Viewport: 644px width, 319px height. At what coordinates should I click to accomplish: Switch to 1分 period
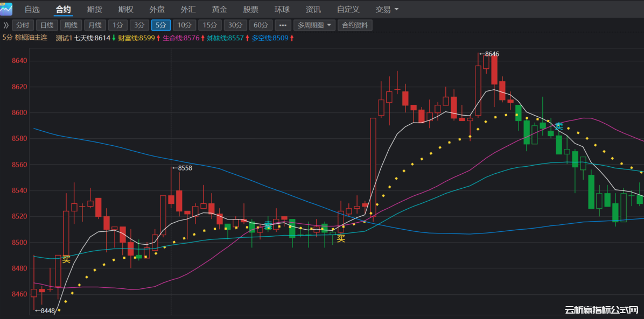coord(118,25)
